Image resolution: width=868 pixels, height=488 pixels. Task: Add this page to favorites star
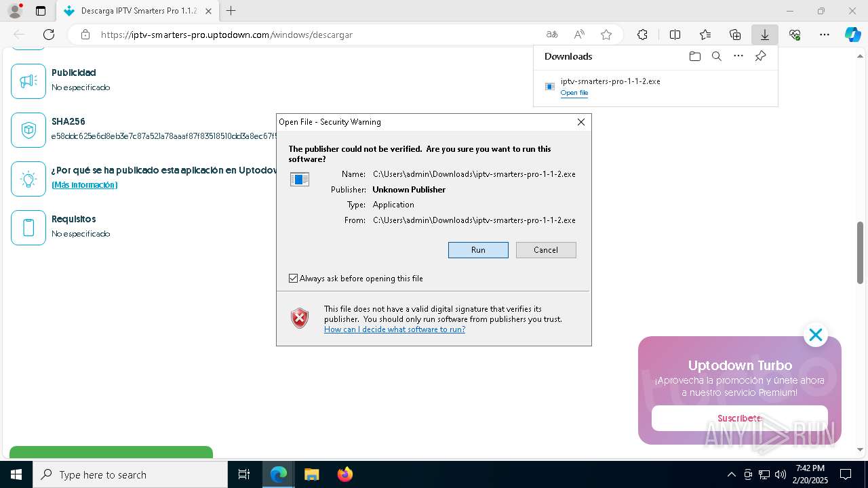606,35
